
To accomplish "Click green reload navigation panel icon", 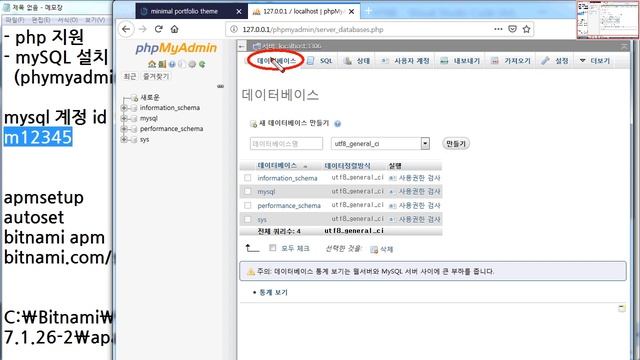I will (x=202, y=64).
